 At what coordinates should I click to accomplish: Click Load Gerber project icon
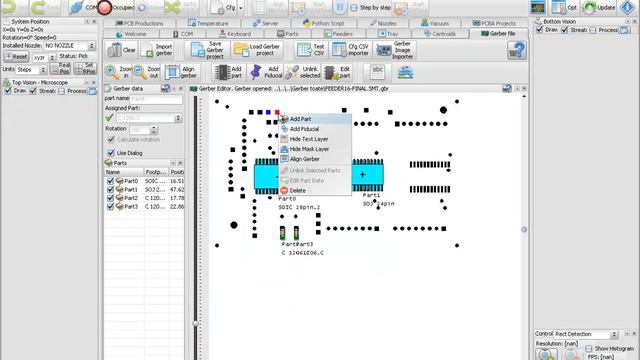point(257,50)
